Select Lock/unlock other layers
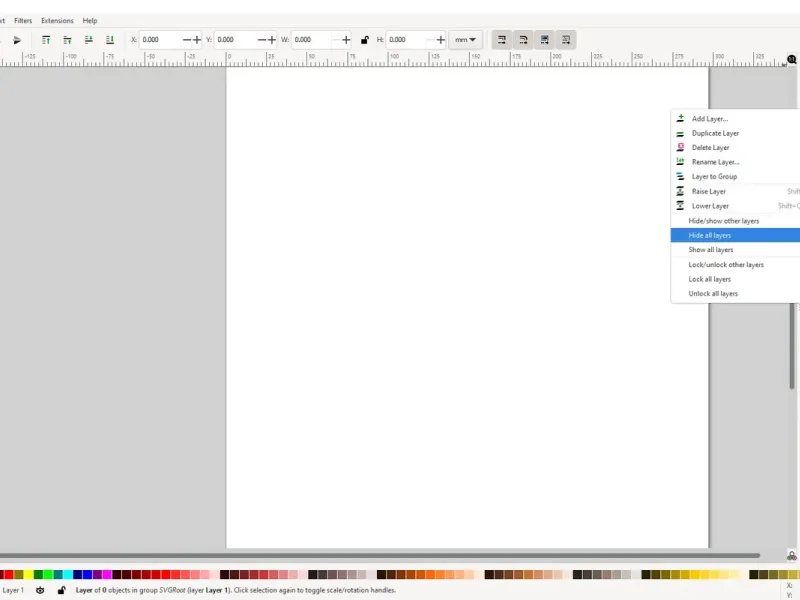This screenshot has width=800, height=600. 735,265
